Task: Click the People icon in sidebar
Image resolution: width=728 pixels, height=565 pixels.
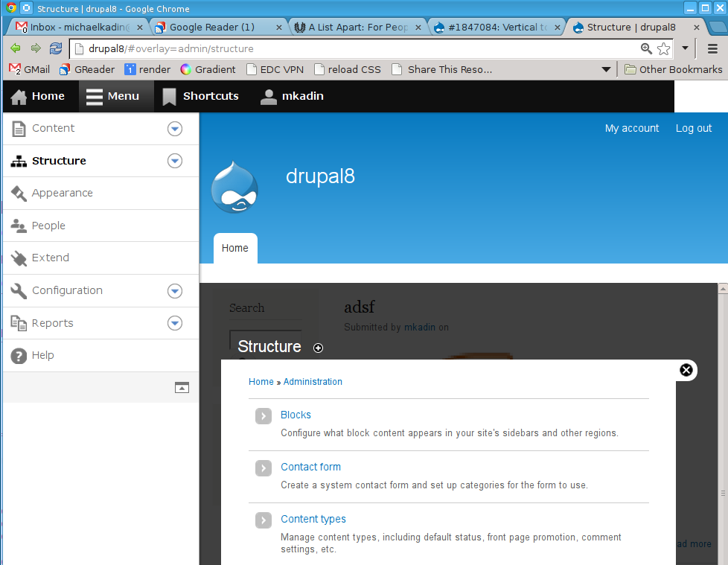Action: (x=19, y=226)
